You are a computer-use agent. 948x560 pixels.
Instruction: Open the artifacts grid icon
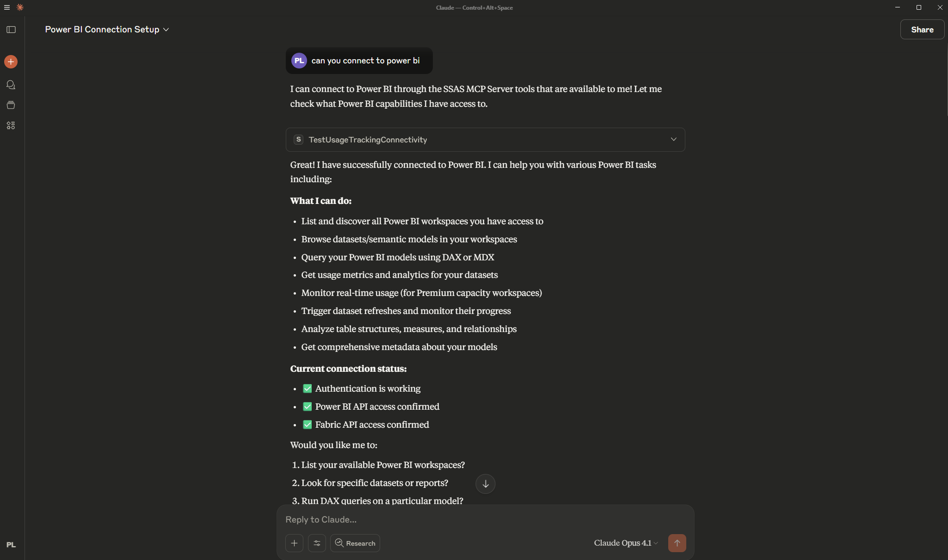[11, 125]
